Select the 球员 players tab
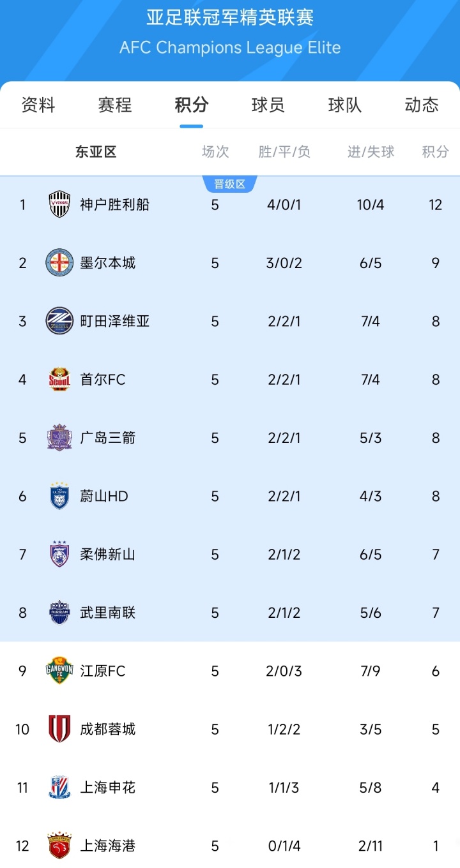 coord(268,105)
